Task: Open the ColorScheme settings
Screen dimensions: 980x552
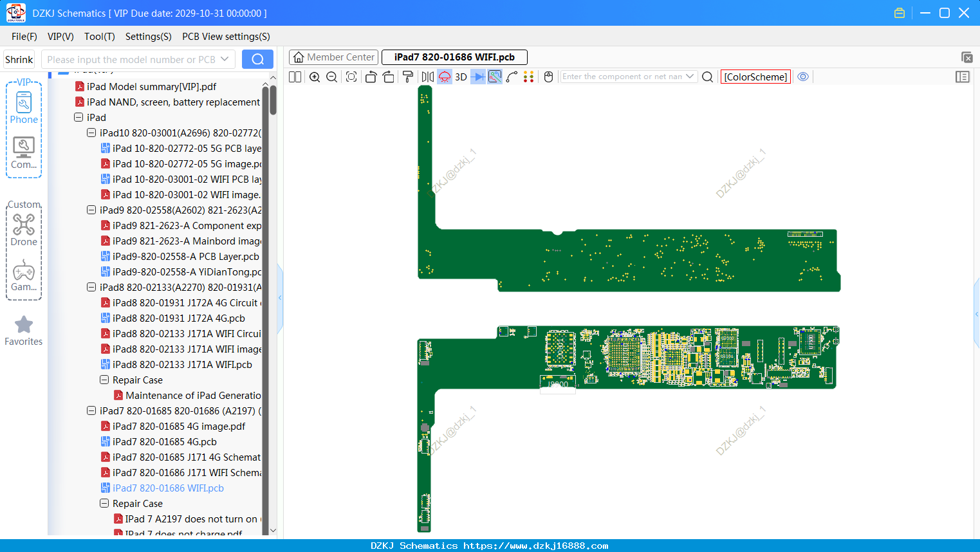Action: click(x=755, y=77)
